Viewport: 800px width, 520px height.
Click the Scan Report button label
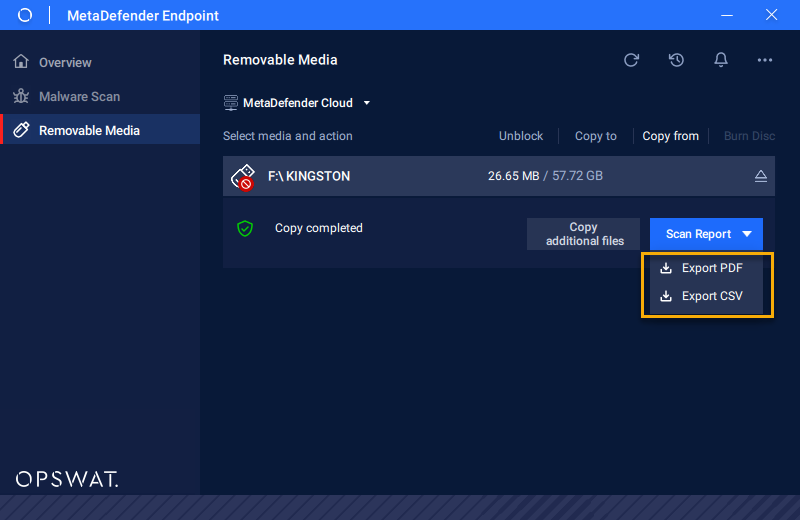(698, 234)
